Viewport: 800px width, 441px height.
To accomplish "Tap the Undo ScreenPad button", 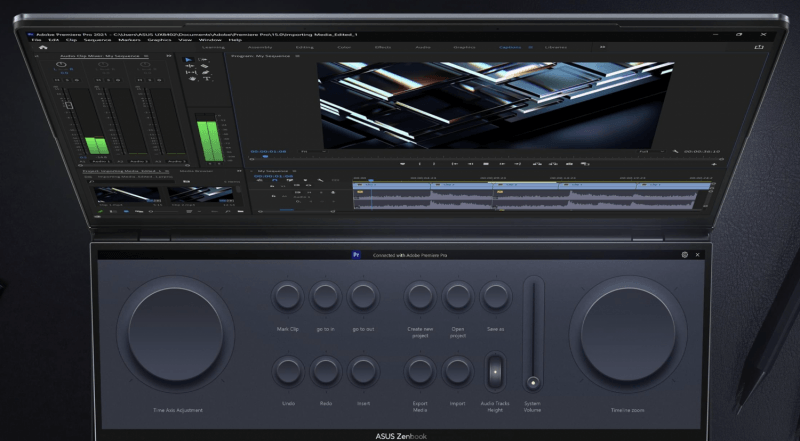I will click(288, 372).
